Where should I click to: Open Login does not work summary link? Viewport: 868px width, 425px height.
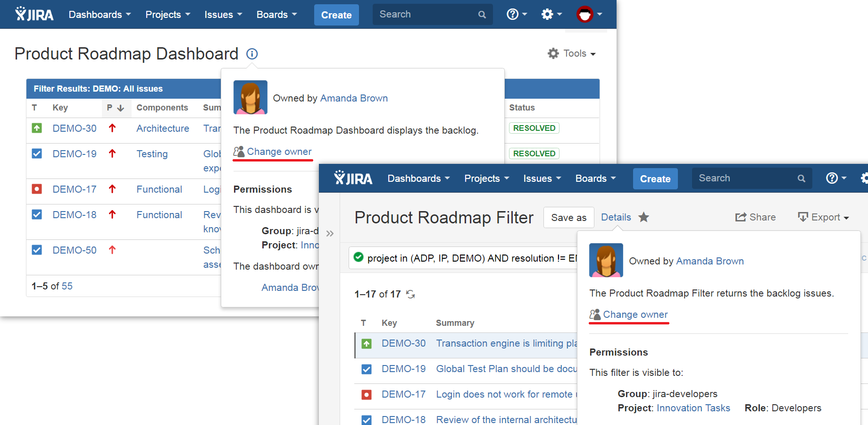tap(506, 394)
